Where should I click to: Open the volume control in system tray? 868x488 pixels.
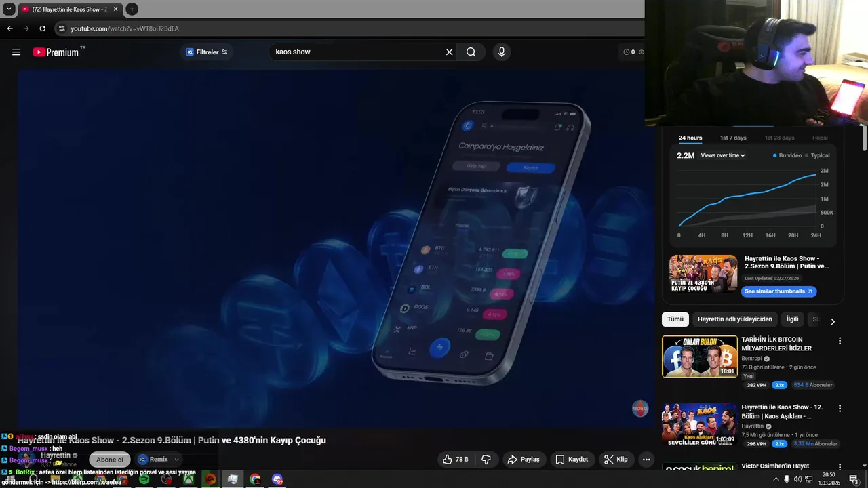click(x=798, y=479)
